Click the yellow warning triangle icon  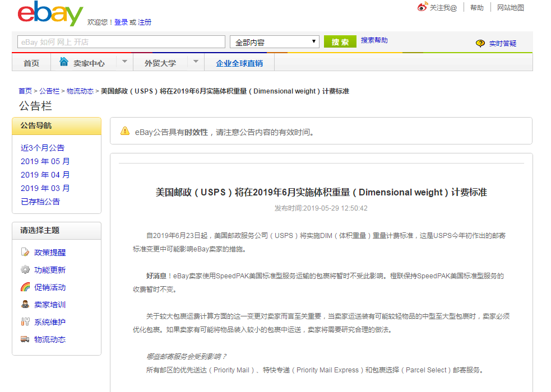[x=125, y=131]
